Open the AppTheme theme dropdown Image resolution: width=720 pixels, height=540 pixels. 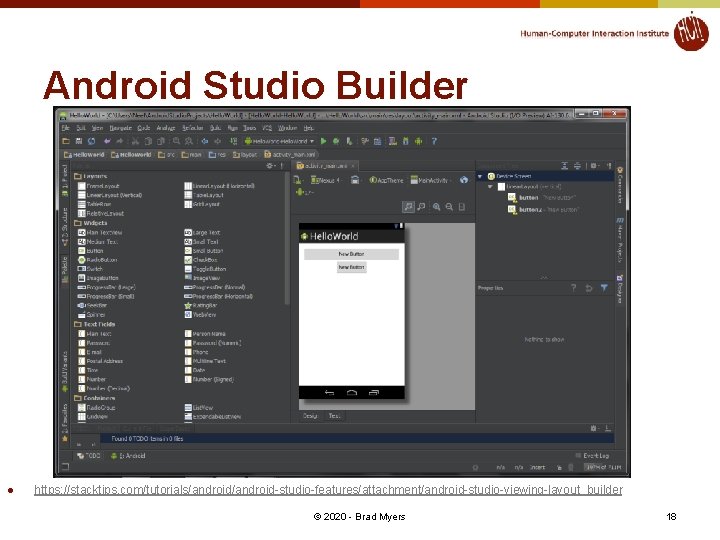click(x=387, y=180)
